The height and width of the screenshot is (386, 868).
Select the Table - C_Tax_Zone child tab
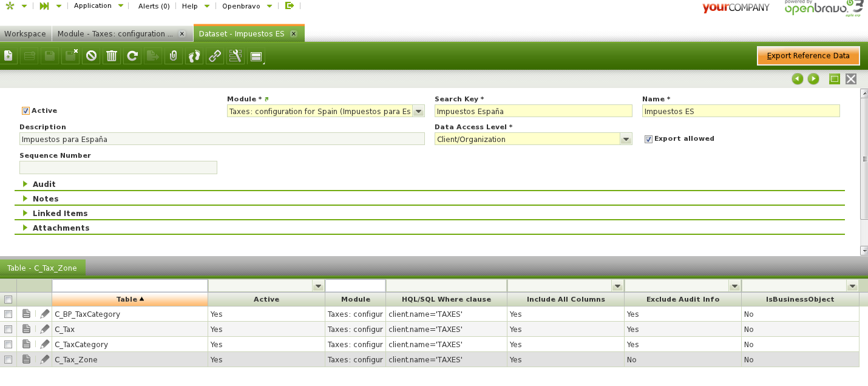(42, 268)
